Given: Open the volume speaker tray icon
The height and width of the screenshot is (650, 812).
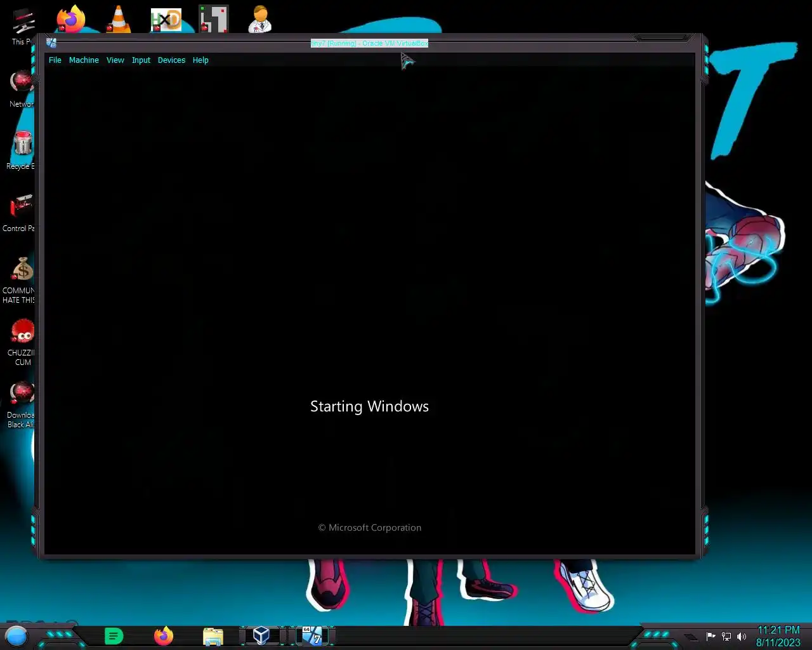Looking at the screenshot, I should coord(741,636).
